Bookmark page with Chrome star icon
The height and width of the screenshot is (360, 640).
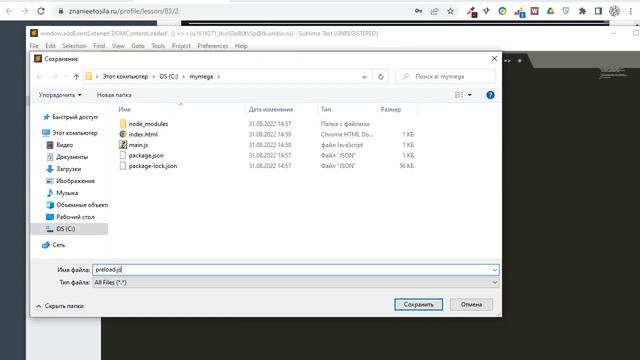click(450, 11)
